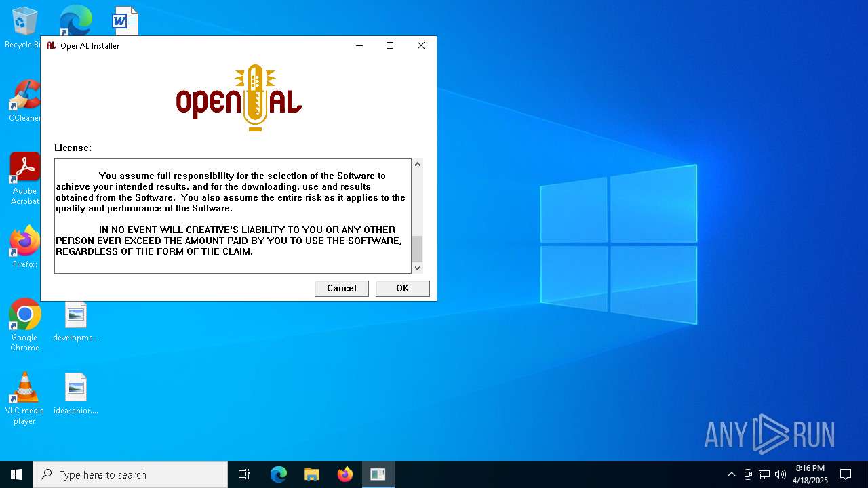Open the volume control in system tray

781,474
